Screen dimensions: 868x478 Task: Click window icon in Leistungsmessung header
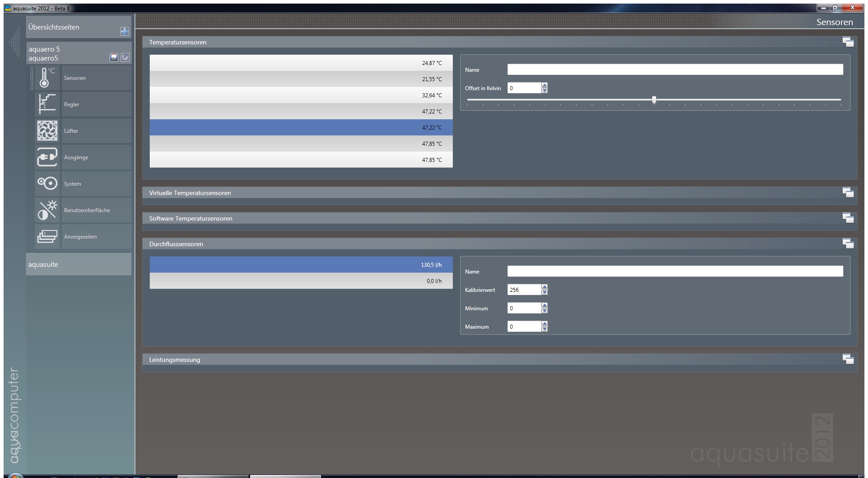848,359
